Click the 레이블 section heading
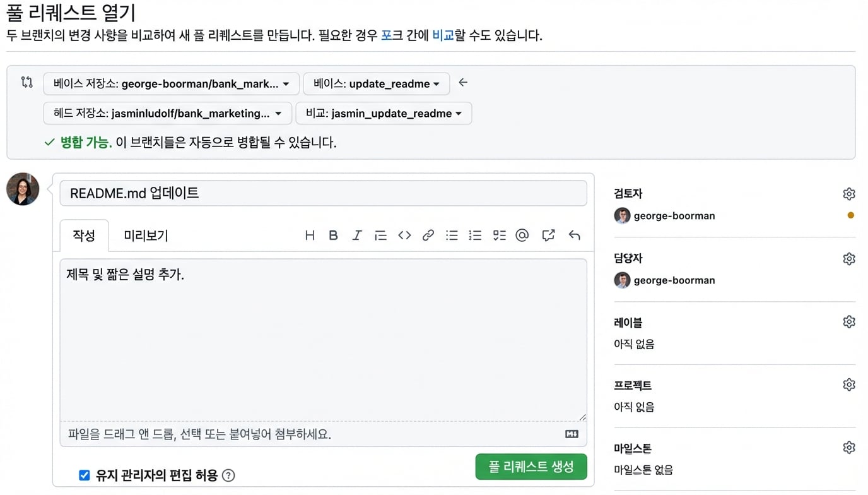Image resolution: width=868 pixels, height=495 pixels. [x=628, y=323]
